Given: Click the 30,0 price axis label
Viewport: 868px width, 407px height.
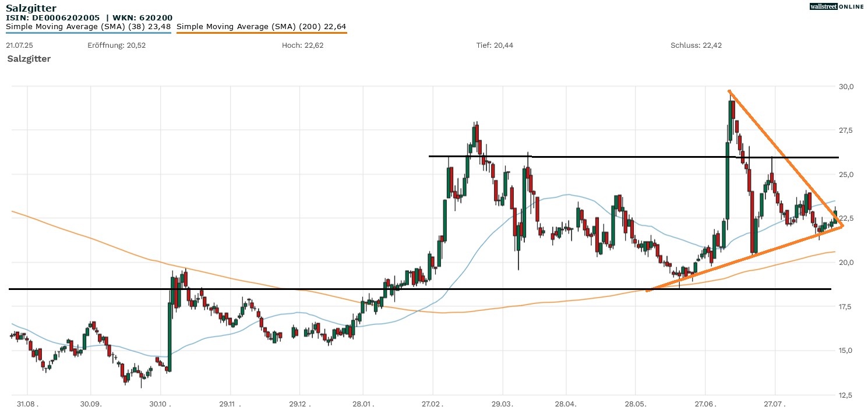Looking at the screenshot, I should click(x=846, y=87).
